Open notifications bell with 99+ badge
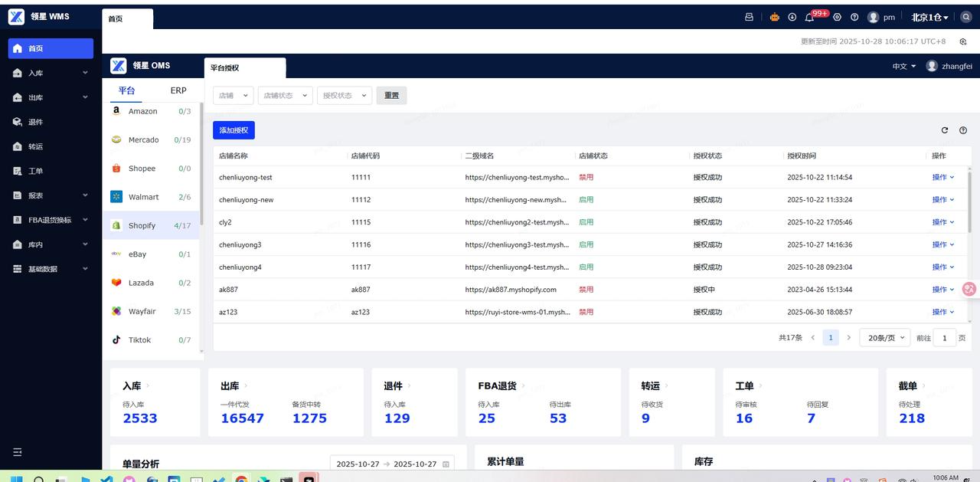 (x=809, y=17)
